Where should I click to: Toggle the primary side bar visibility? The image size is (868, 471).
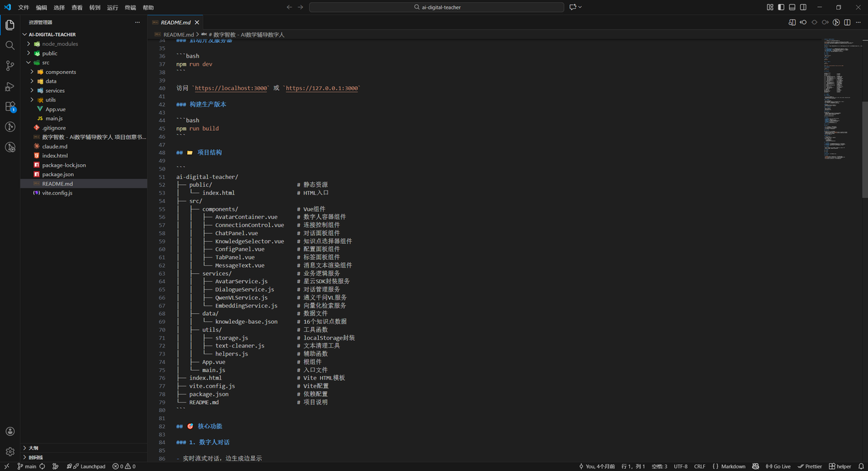click(x=781, y=7)
